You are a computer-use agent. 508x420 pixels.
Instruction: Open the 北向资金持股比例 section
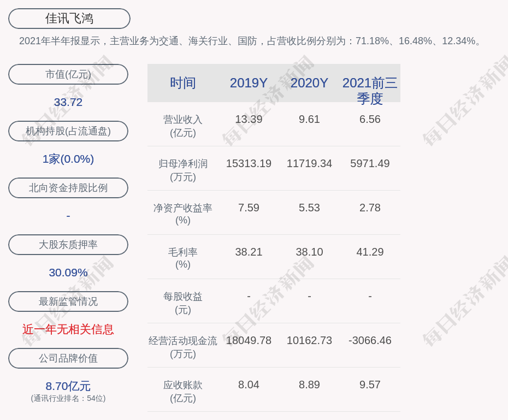(68, 188)
